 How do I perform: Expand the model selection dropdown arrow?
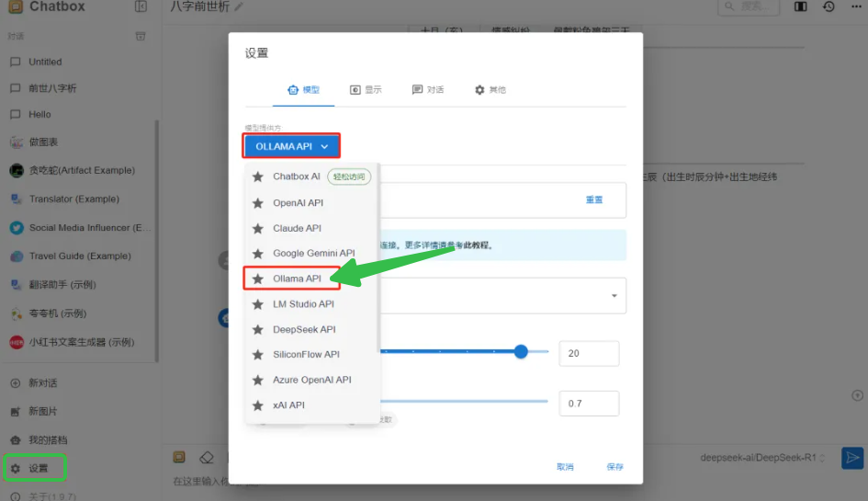[x=614, y=296]
